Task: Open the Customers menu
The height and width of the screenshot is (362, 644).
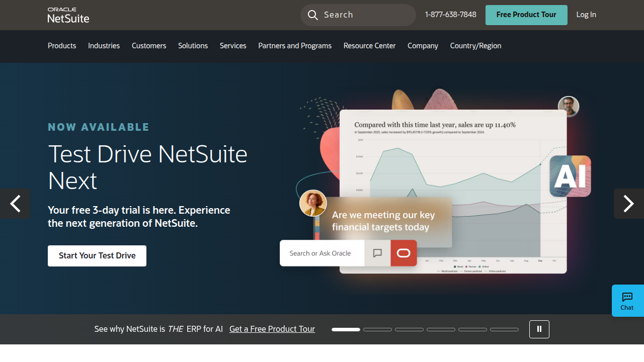Action: point(149,46)
